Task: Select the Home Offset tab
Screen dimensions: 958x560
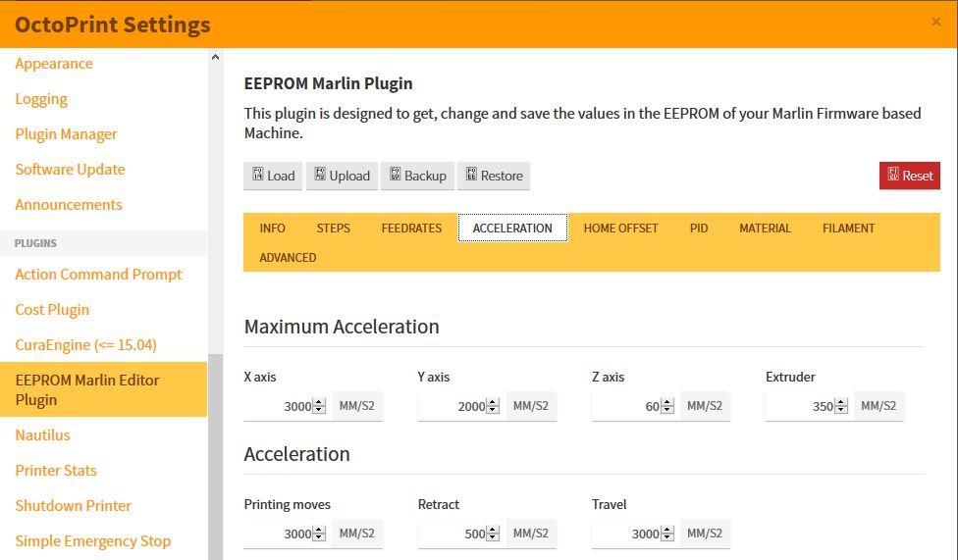Action: coord(620,228)
